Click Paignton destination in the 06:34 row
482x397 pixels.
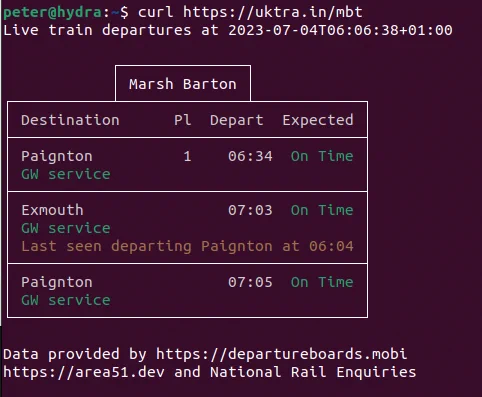(x=57, y=156)
